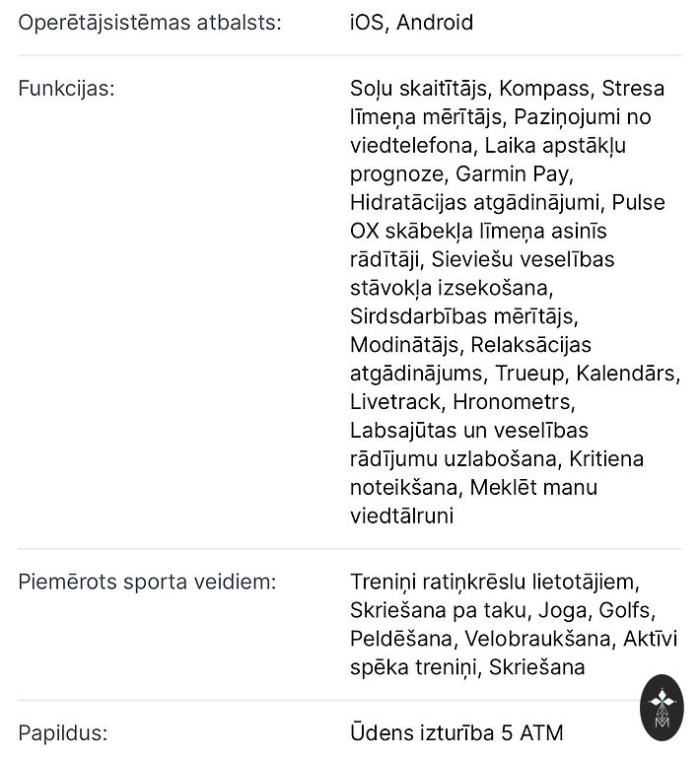The width and height of the screenshot is (700, 757).
Task: Click the 'Ūdens izturība 5 ATM' text
Action: pos(456,732)
